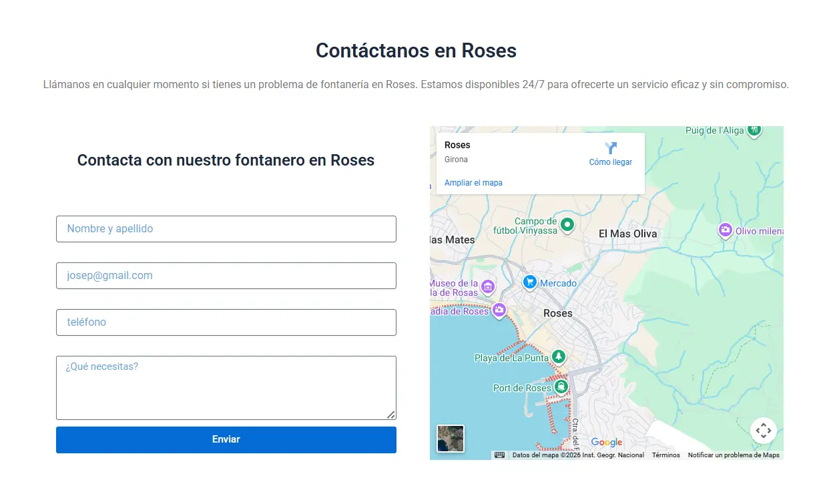
Task: Select the Olivo milenario camera marker
Action: click(x=725, y=231)
